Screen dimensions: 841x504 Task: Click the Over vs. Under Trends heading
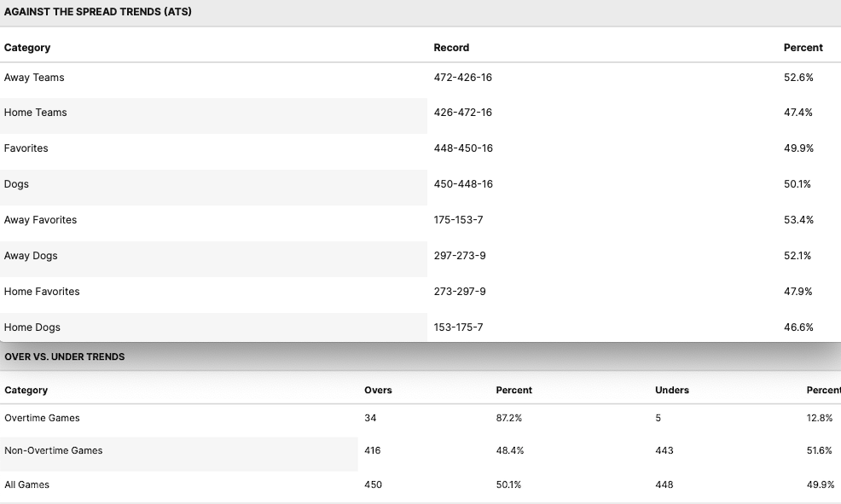tap(65, 356)
